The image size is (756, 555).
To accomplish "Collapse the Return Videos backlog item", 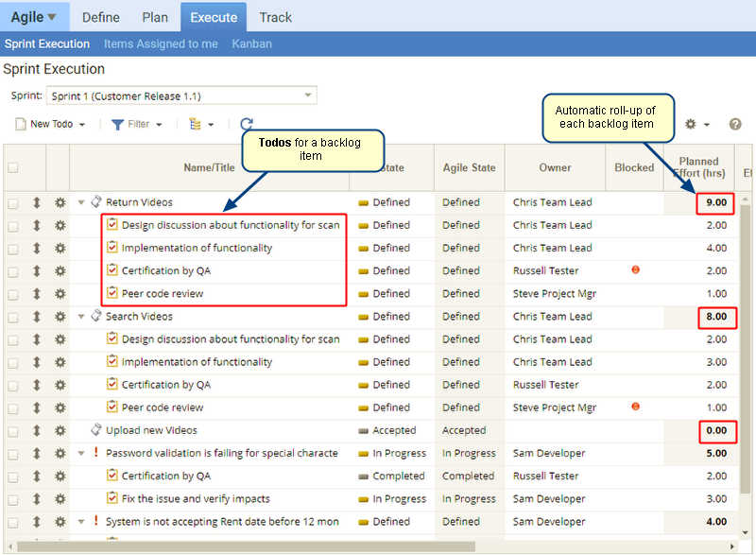I will pos(81,202).
